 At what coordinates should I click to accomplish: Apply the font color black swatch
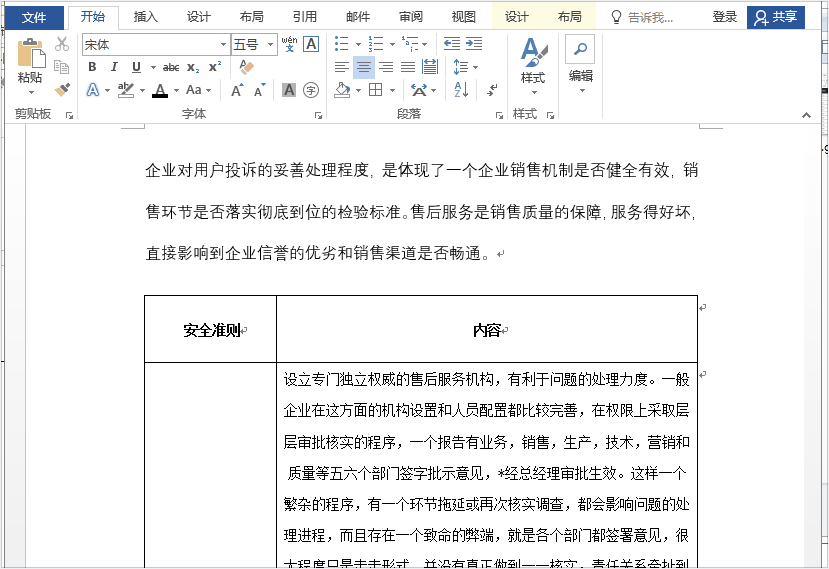[x=160, y=90]
